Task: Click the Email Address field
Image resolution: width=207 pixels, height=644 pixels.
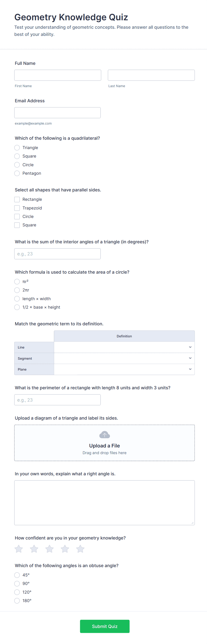Action: point(57,113)
